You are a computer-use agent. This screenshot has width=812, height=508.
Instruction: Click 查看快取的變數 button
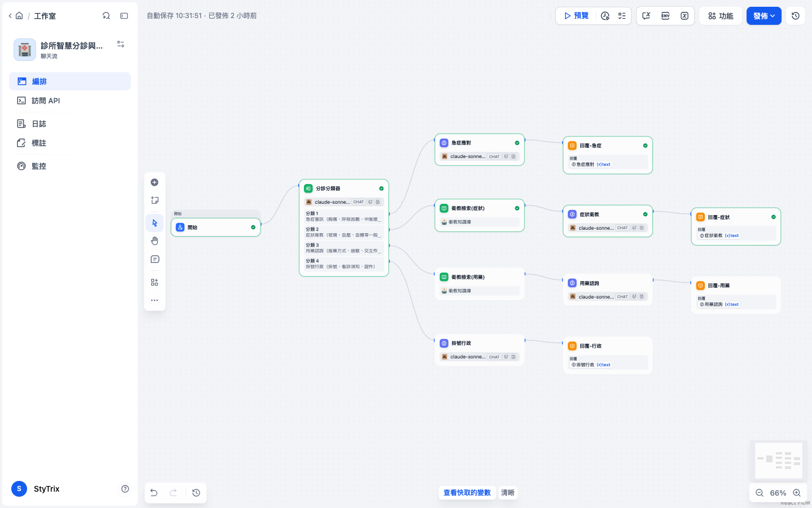coord(467,493)
